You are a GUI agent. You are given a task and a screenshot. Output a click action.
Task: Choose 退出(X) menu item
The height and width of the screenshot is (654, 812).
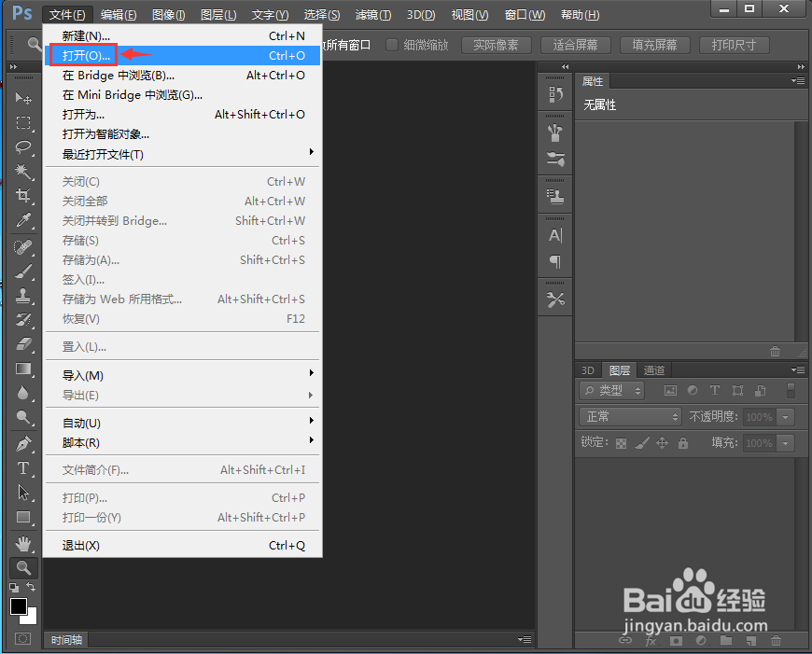(x=182, y=545)
